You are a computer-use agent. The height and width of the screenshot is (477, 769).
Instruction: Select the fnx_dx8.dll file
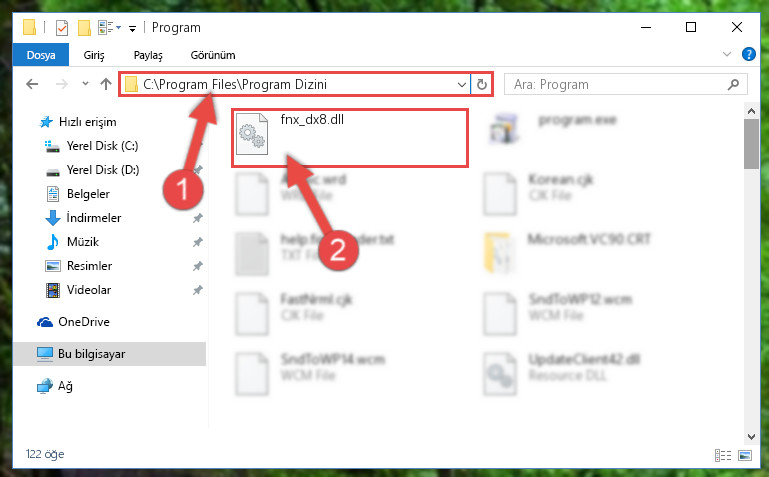[x=350, y=138]
